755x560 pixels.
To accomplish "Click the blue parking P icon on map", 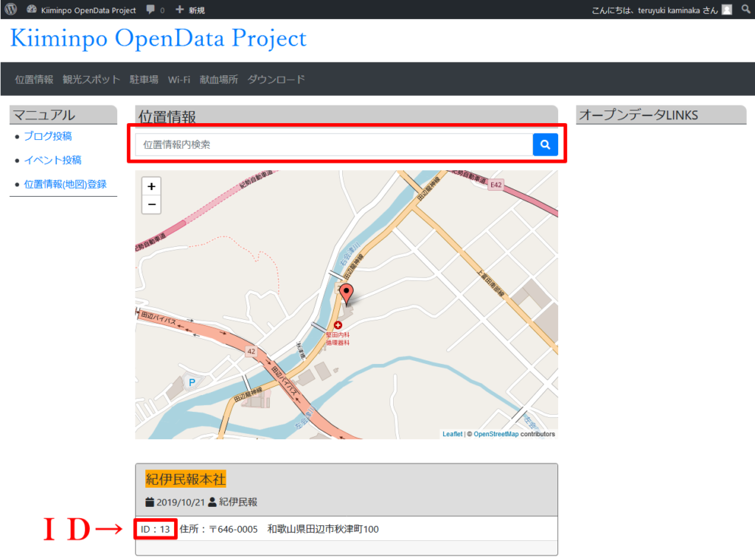I will [192, 382].
